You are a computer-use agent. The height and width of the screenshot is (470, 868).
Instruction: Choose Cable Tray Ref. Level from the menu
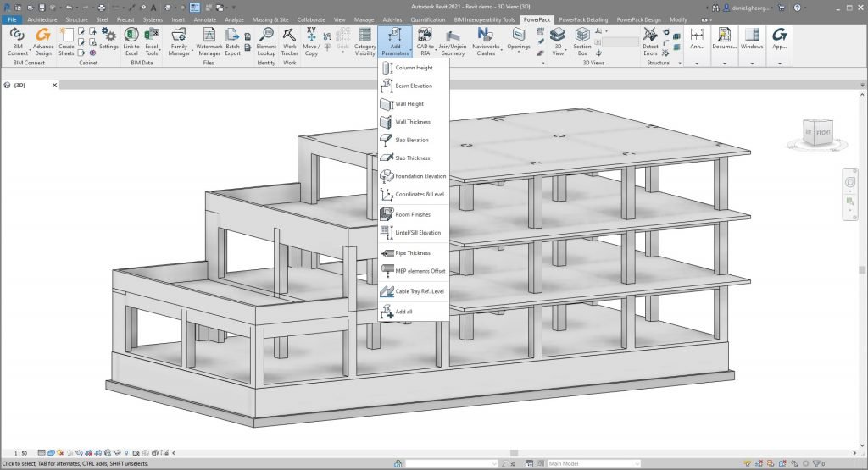pyautogui.click(x=414, y=290)
